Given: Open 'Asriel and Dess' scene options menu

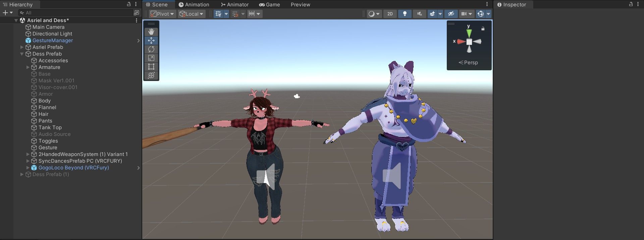Looking at the screenshot, I should tap(136, 20).
